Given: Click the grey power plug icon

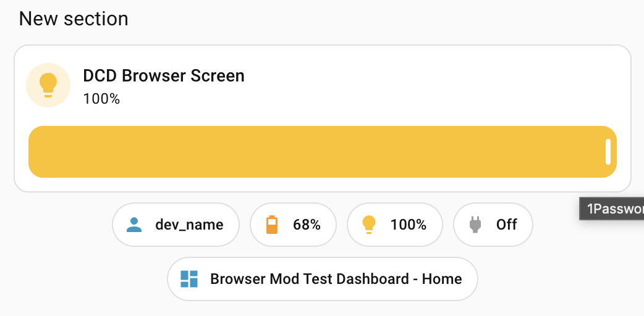Looking at the screenshot, I should 475,225.
